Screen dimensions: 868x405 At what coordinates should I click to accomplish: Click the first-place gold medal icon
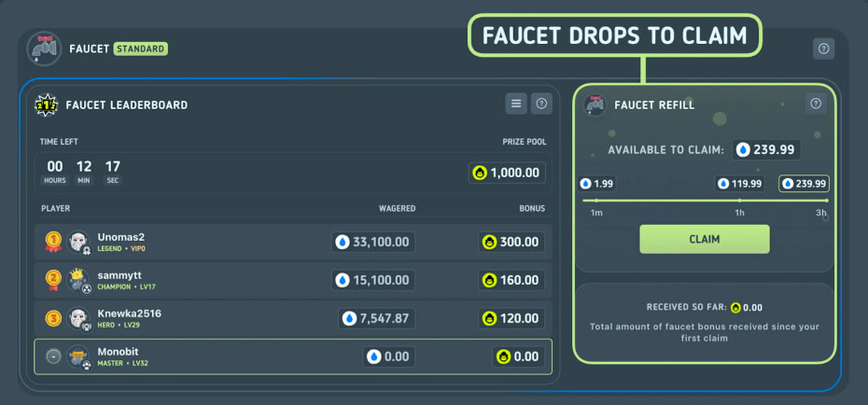point(53,242)
